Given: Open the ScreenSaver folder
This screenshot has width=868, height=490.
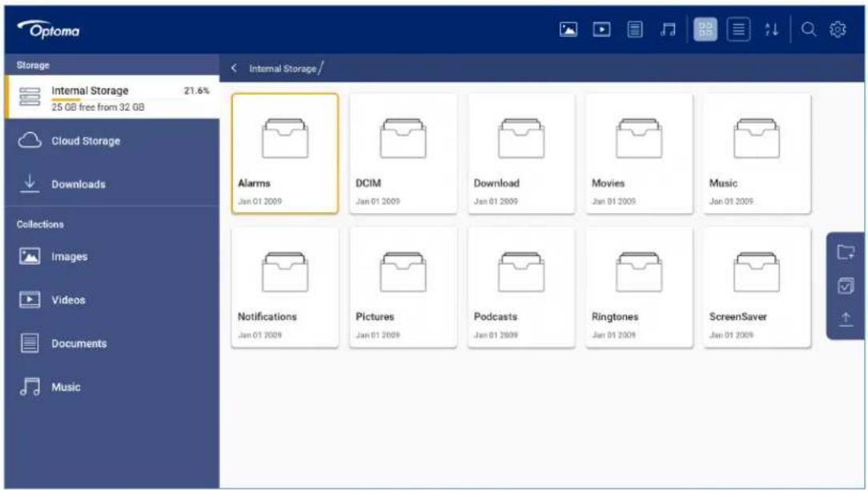Looking at the screenshot, I should (757, 287).
